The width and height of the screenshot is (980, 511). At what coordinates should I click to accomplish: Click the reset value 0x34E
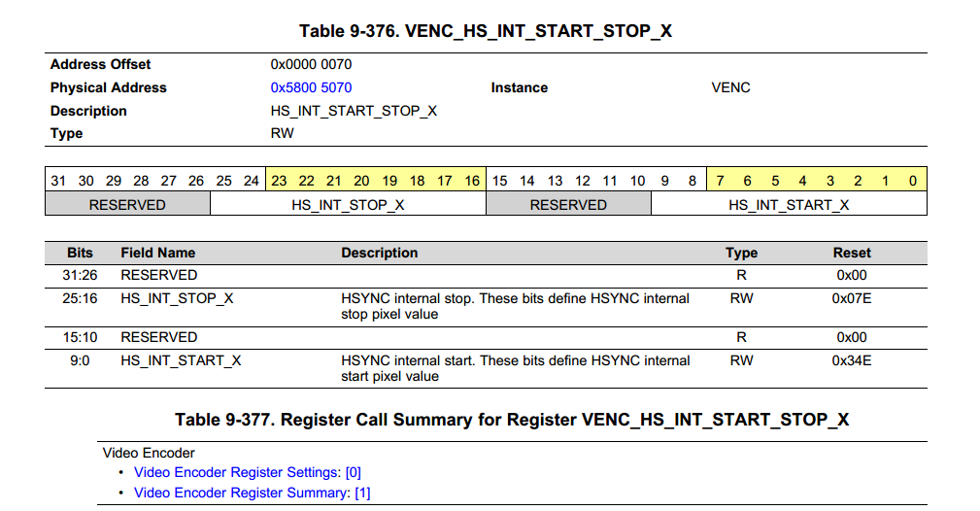[x=852, y=360]
